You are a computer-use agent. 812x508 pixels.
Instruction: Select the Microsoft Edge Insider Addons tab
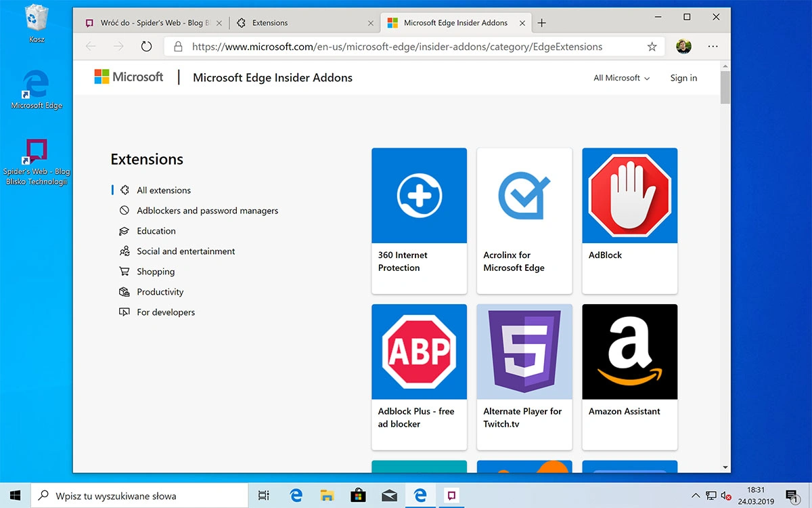click(x=455, y=22)
